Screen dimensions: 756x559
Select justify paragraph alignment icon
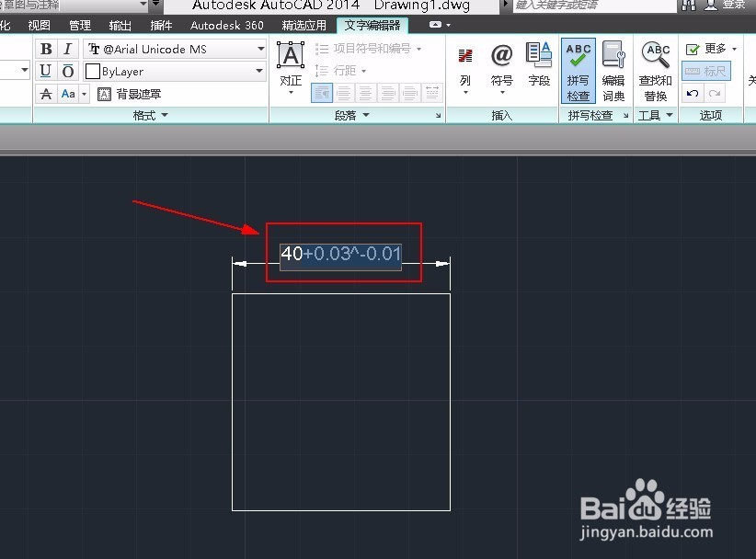(x=410, y=93)
